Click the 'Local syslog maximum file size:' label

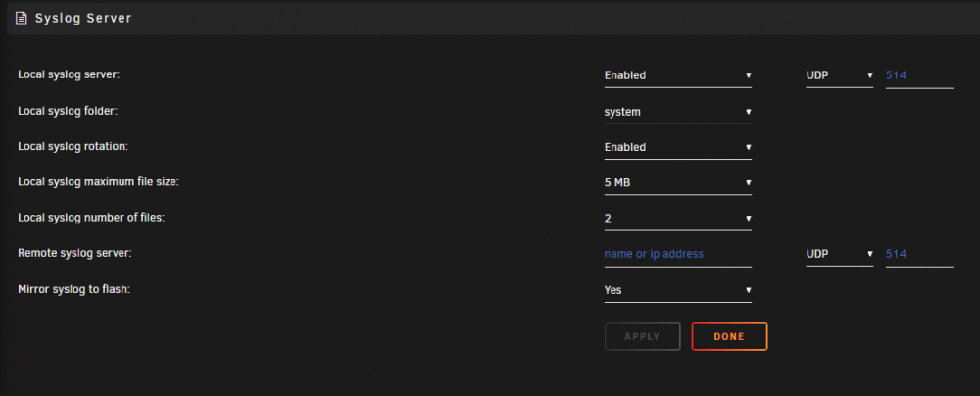98,182
